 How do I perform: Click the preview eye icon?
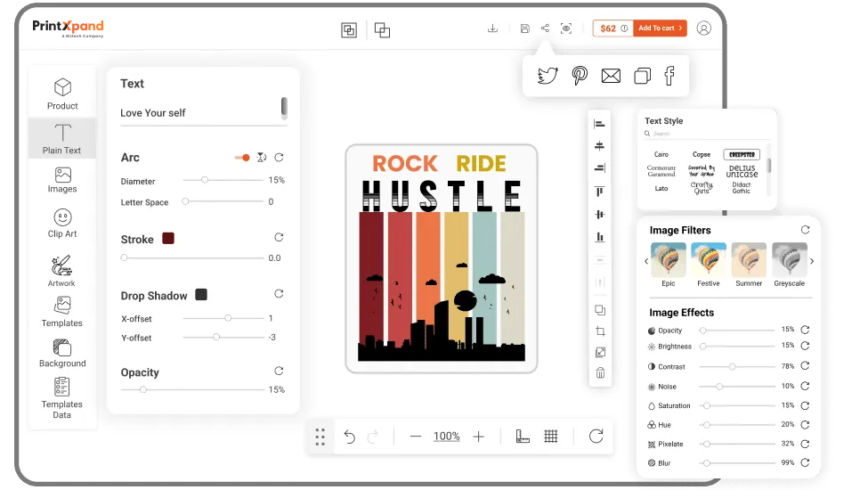click(x=565, y=29)
